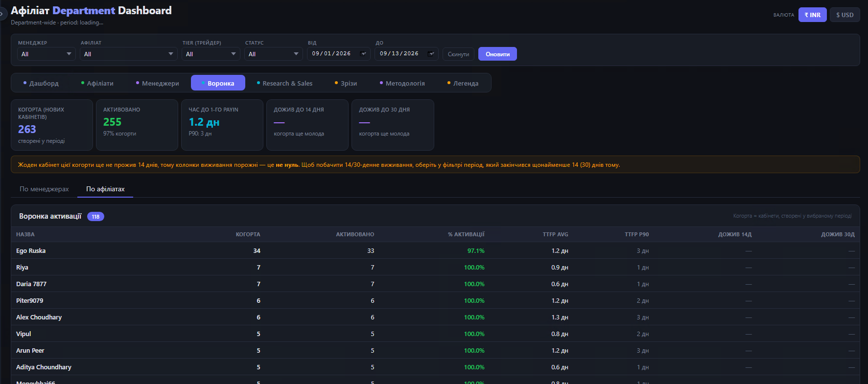The height and width of the screenshot is (384, 868).
Task: Open the Статус dropdown filter
Action: (274, 54)
